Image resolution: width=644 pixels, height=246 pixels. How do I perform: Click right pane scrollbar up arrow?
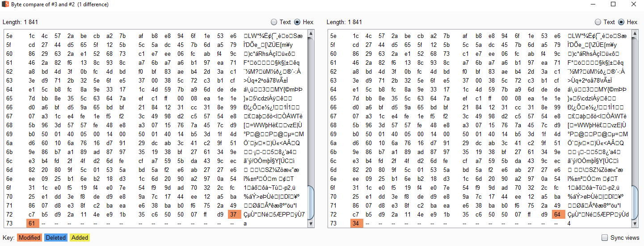pos(636,33)
